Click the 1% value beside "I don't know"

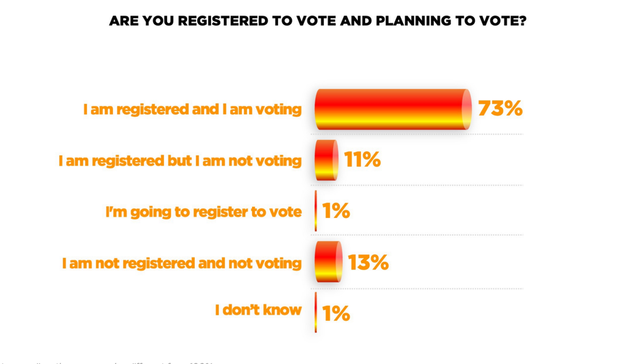click(336, 314)
